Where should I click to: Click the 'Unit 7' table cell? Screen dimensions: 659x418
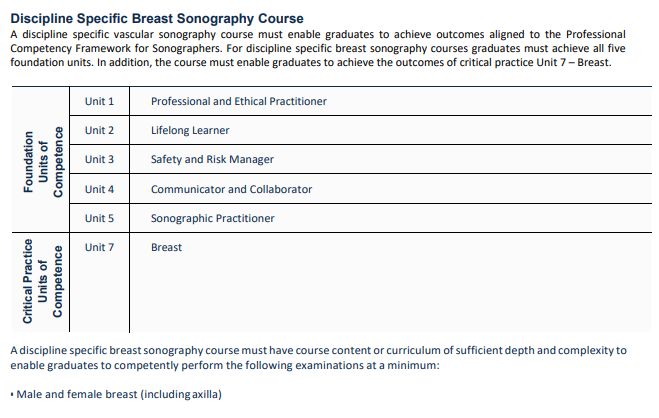tap(100, 247)
